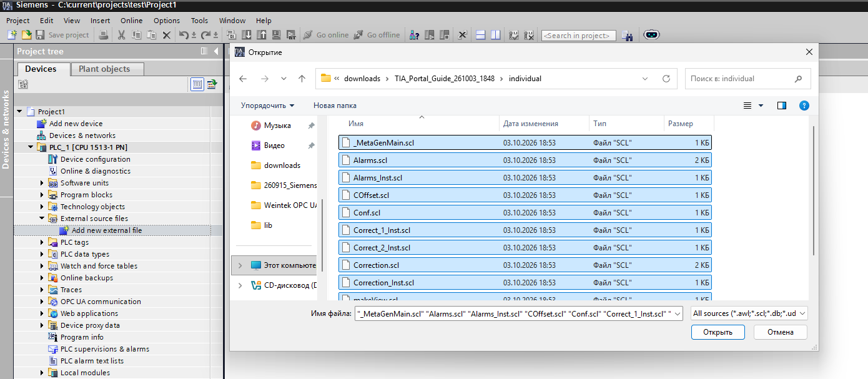Open the Tools menu
868x379 pixels.
pos(200,21)
